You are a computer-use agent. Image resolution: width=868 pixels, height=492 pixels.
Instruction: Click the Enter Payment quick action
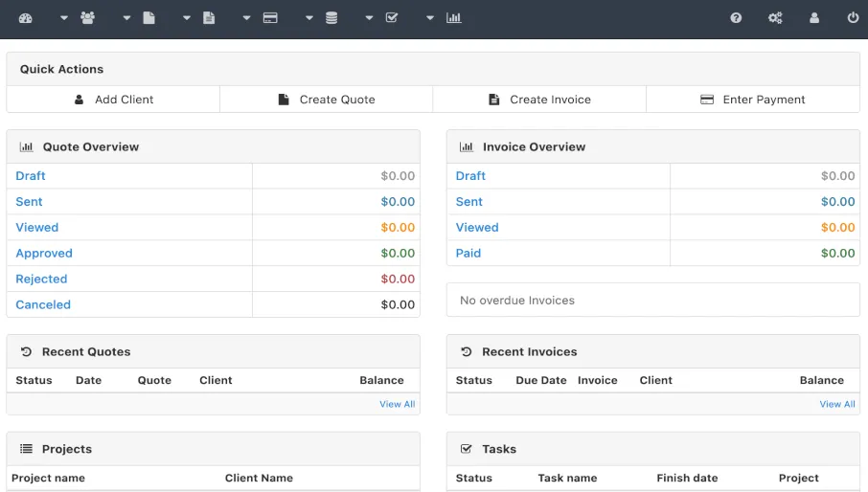pyautogui.click(x=753, y=100)
